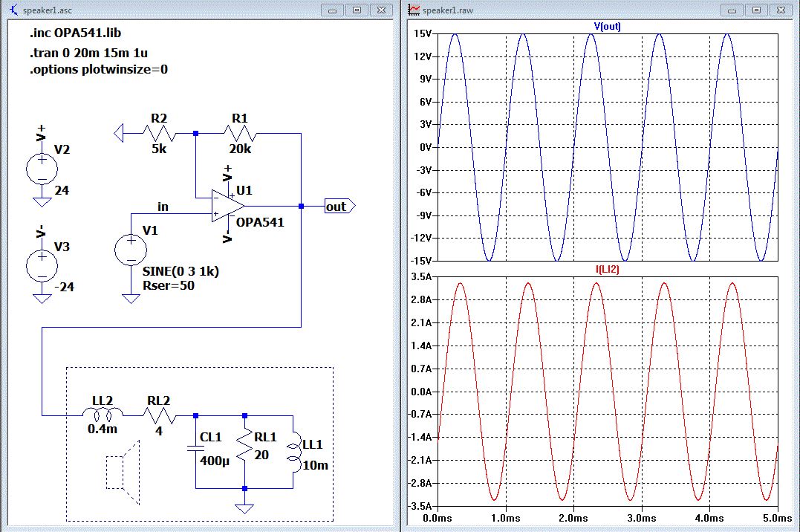Click the I(Ll2) trace label
This screenshot has height=532, width=800.
pyautogui.click(x=606, y=270)
